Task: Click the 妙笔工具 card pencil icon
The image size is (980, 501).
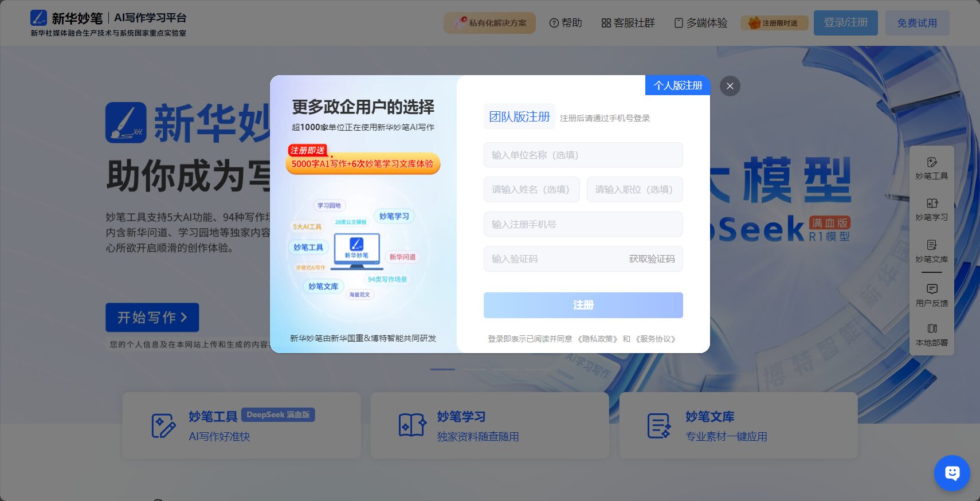Action: coord(163,426)
